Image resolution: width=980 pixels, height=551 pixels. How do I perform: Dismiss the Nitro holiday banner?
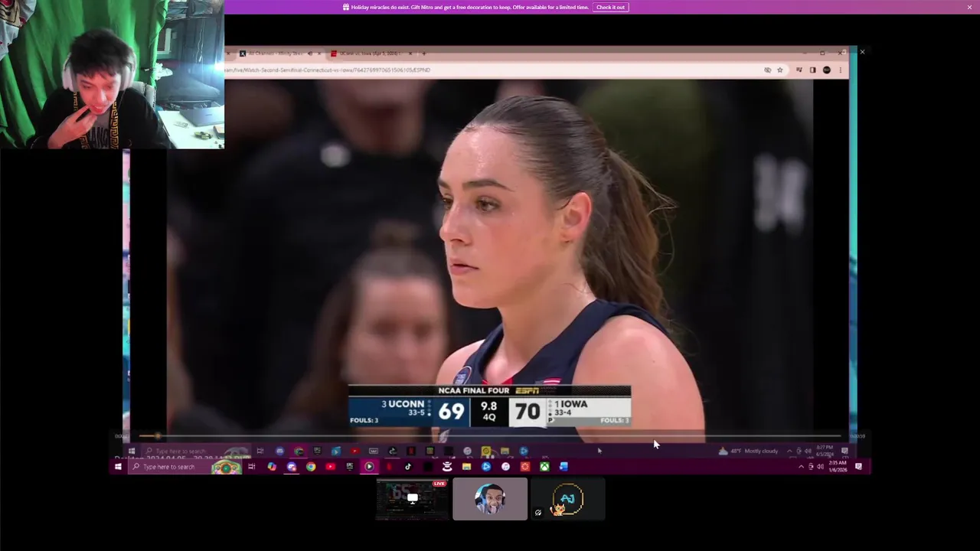(x=969, y=7)
